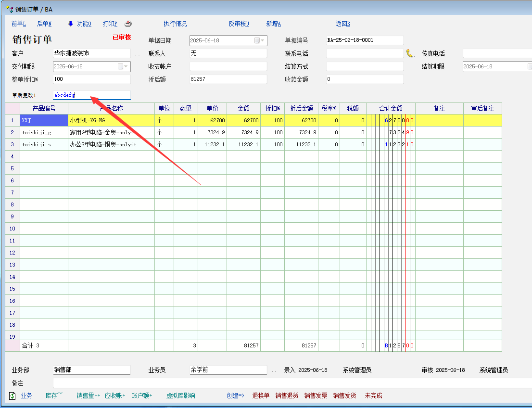
Task: Open 虚拟库影响 in the bottom bar
Action: pos(180,395)
